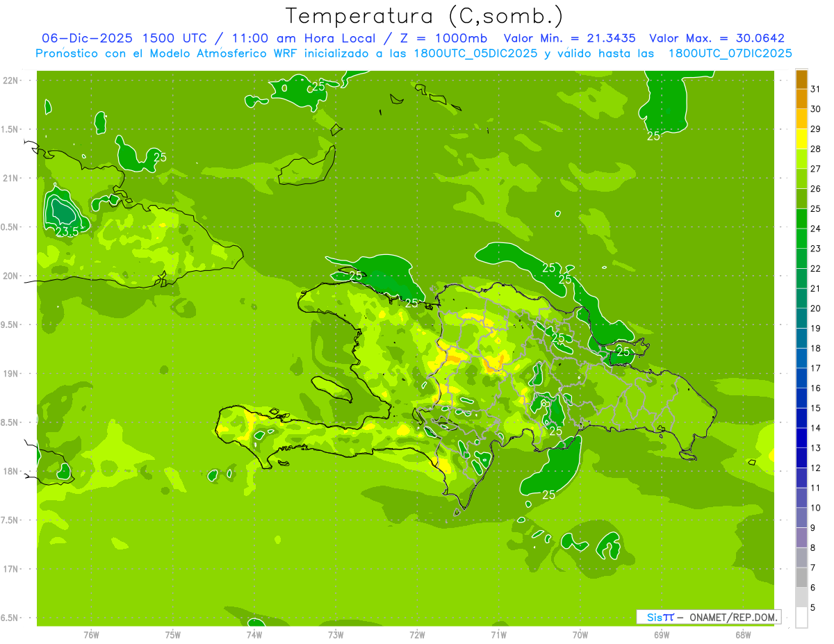Click the legend swatch between 30 and 31

801,99
